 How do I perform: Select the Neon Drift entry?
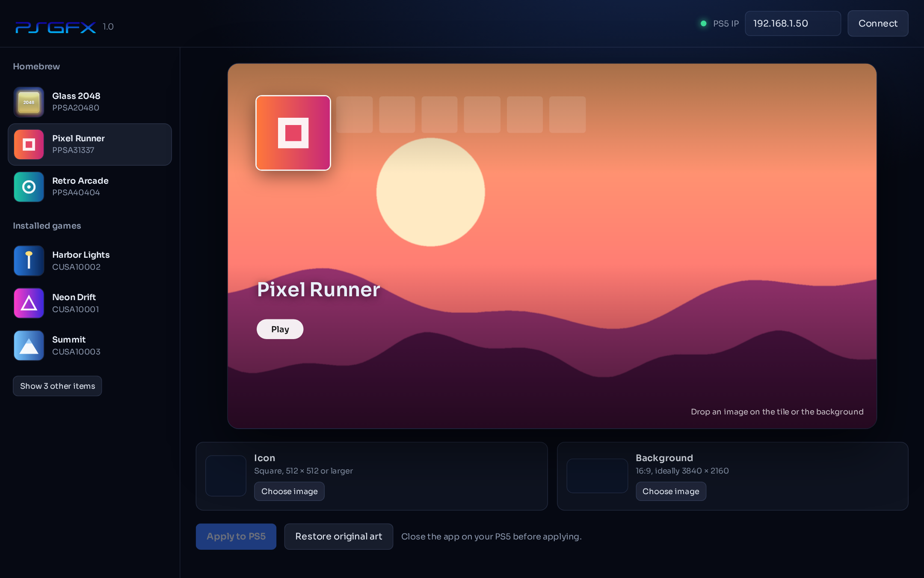tap(90, 303)
